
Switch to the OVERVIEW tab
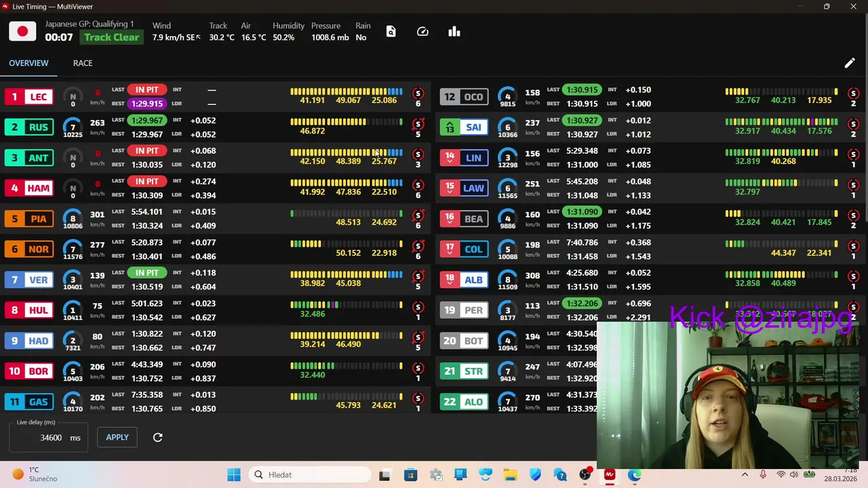point(28,63)
